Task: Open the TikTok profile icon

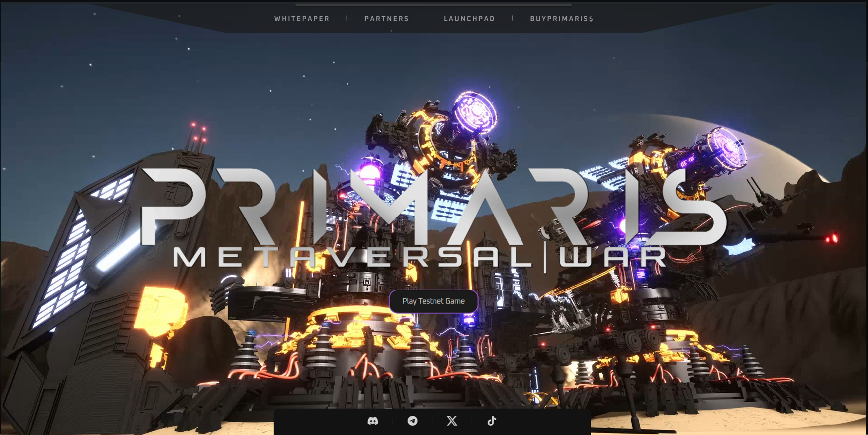Action: (x=492, y=421)
